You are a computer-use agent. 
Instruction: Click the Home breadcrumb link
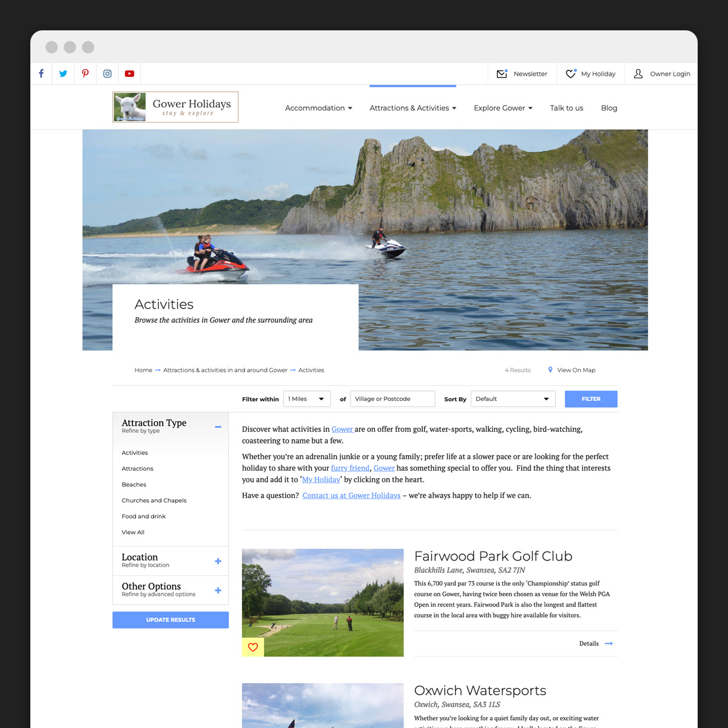click(143, 370)
